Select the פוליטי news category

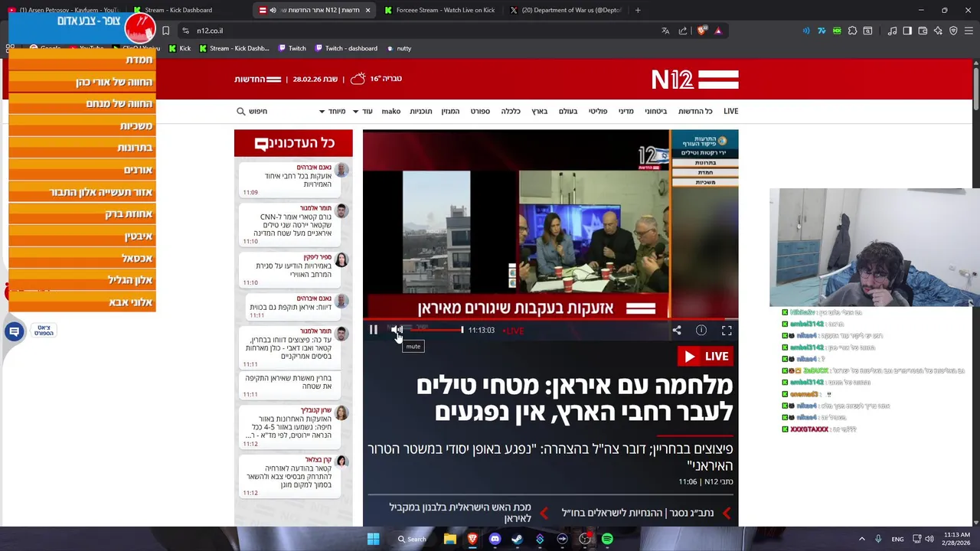pyautogui.click(x=598, y=111)
